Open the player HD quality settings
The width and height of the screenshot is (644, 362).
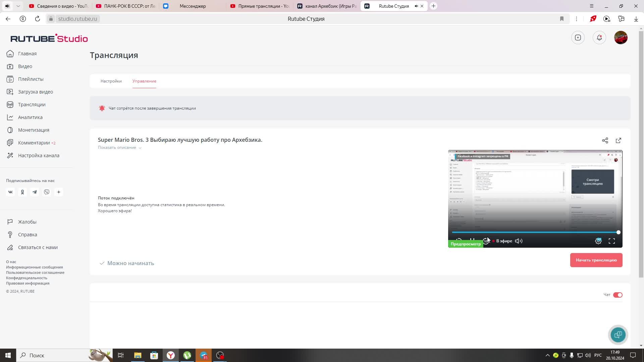coord(598,241)
